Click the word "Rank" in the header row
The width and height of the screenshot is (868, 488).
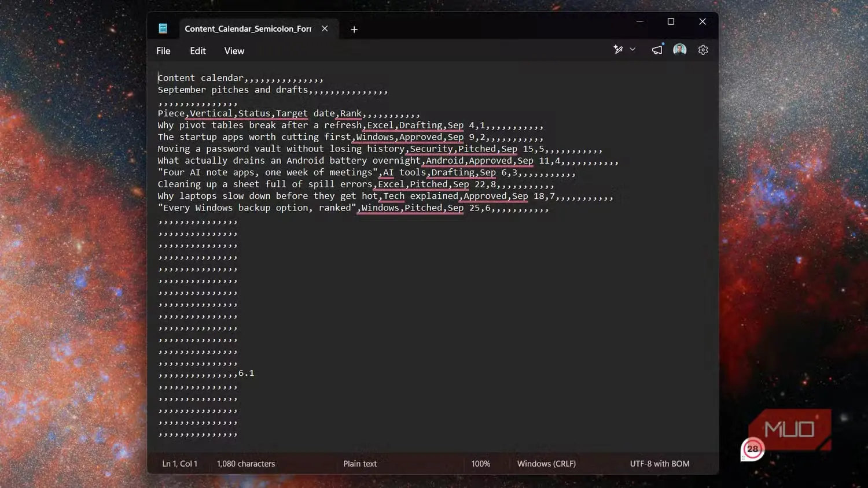(x=351, y=113)
